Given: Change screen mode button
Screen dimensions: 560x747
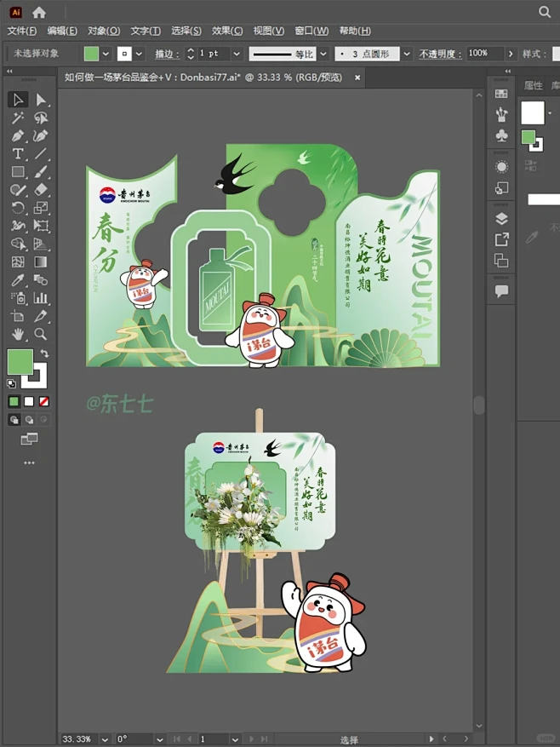Looking at the screenshot, I should click(x=29, y=439).
